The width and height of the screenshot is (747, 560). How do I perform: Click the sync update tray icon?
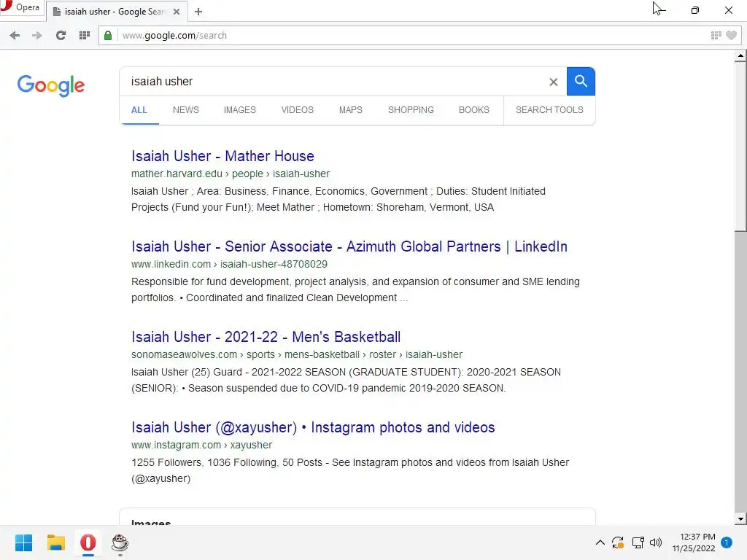[618, 542]
